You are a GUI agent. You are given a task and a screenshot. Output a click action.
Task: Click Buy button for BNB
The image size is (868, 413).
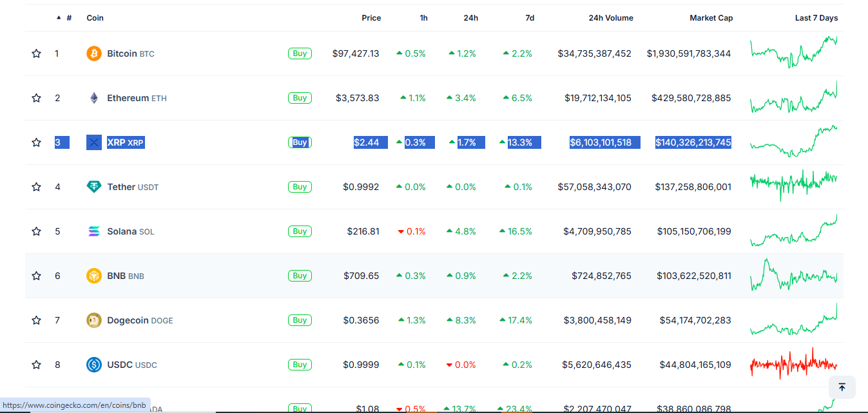(x=300, y=276)
